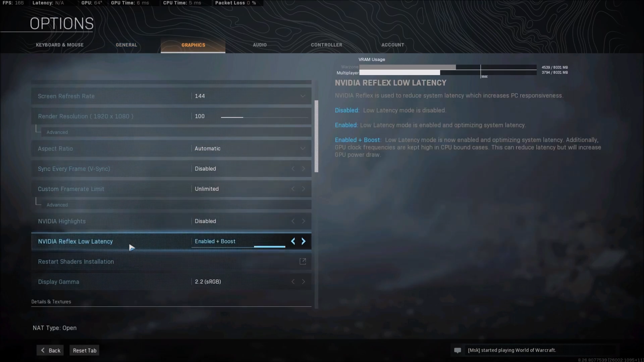Expand the Advanced settings under Render Resolution
Viewport: 644px width, 362px height.
(x=57, y=132)
